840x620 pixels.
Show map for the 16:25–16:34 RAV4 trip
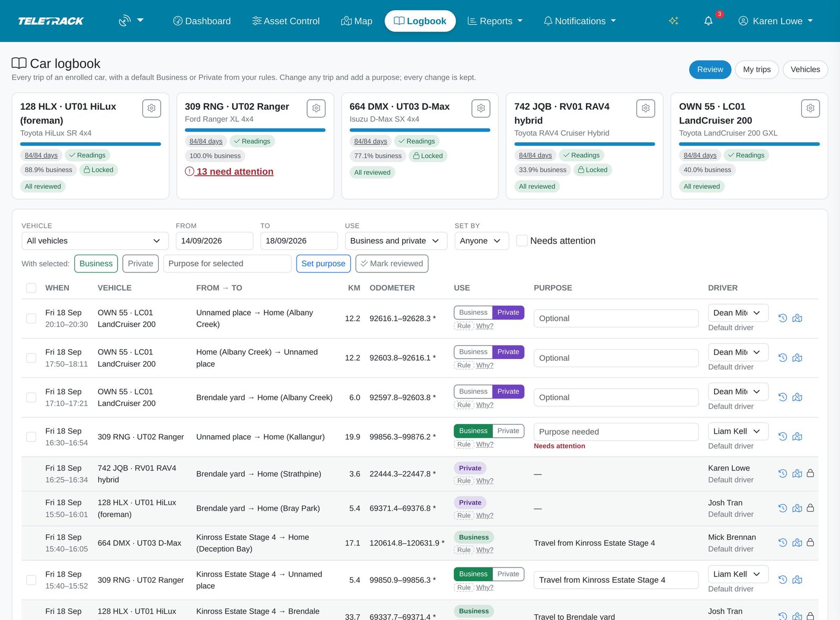coord(797,474)
